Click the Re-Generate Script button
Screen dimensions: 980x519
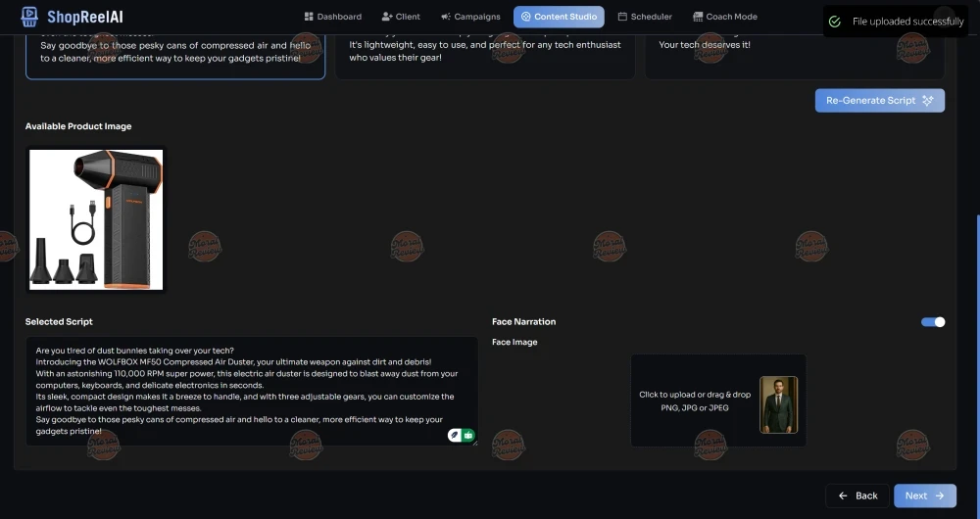879,101
